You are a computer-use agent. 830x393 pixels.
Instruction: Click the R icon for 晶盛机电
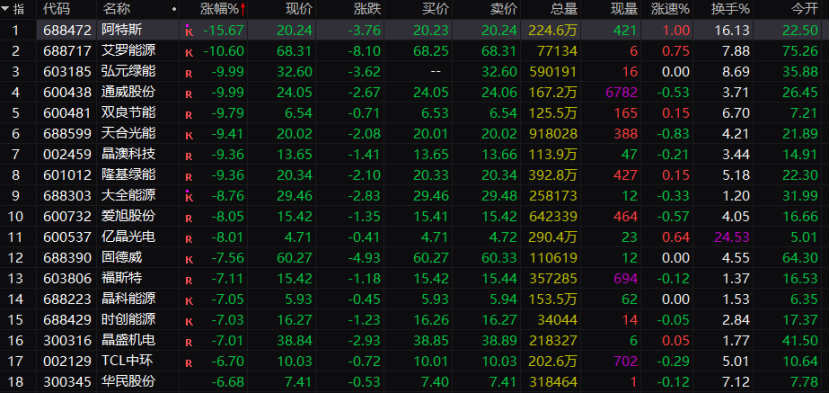(x=188, y=342)
